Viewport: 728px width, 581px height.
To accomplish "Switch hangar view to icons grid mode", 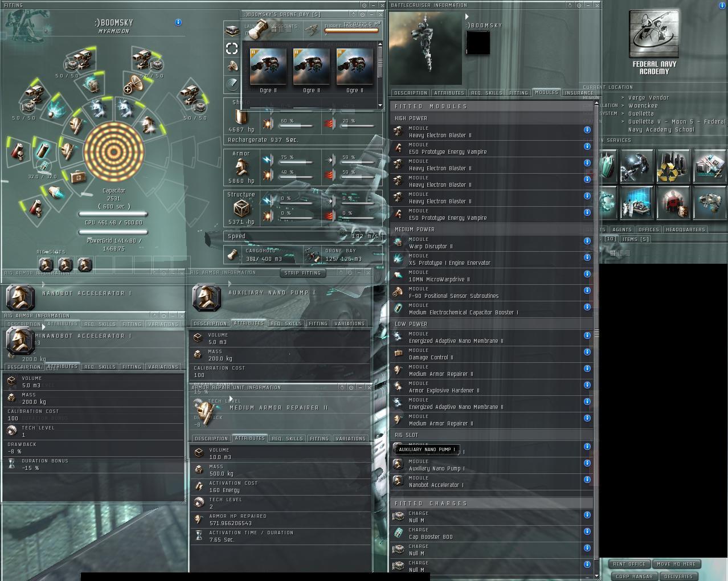I will [613, 253].
